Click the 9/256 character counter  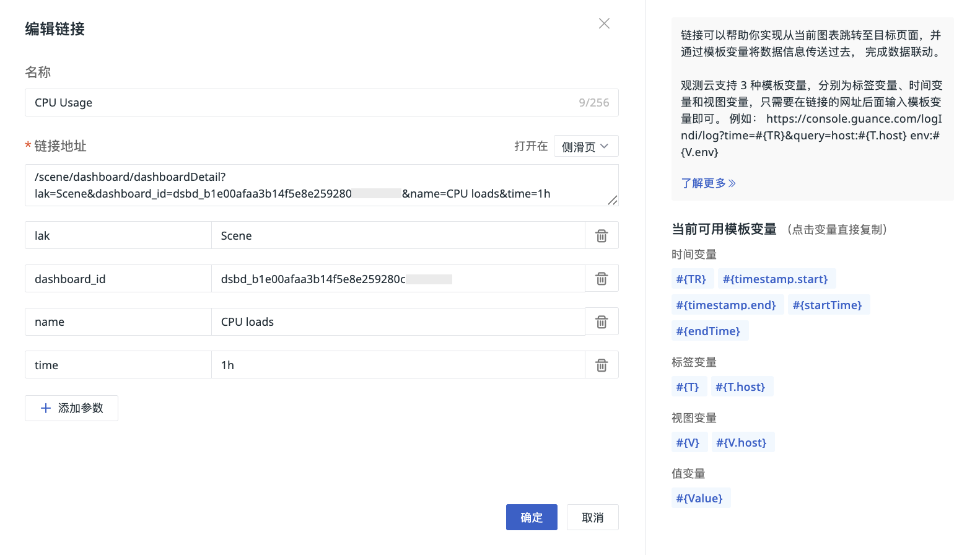[x=594, y=103]
